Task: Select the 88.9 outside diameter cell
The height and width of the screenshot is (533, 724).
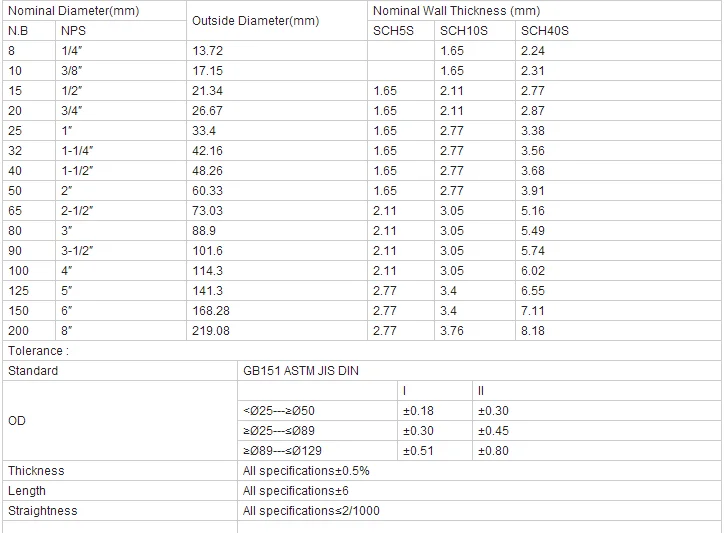Action: click(277, 231)
